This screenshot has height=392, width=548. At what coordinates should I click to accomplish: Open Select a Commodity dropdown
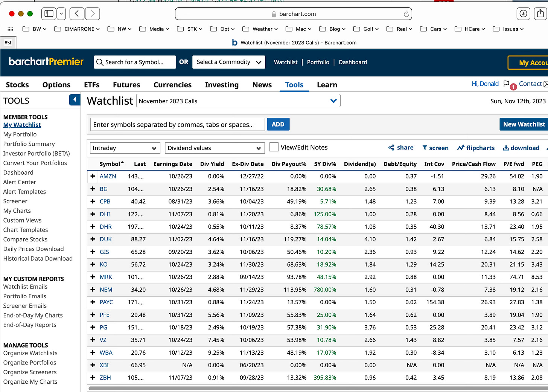point(228,62)
